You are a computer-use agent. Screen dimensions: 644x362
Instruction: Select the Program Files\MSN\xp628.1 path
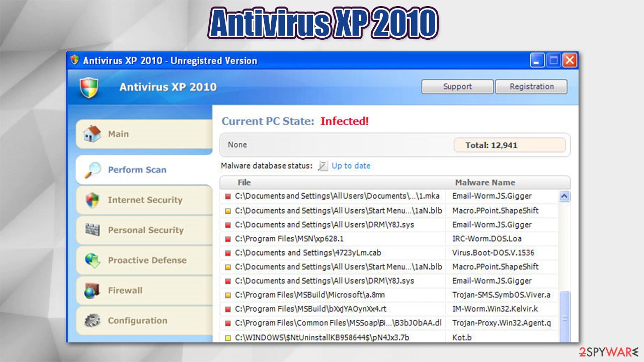pyautogui.click(x=289, y=239)
